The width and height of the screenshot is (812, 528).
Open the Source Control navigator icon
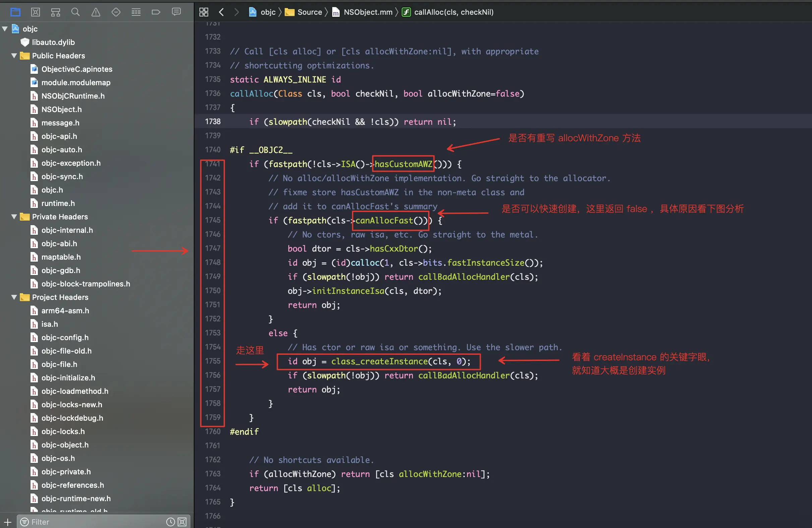click(x=36, y=12)
